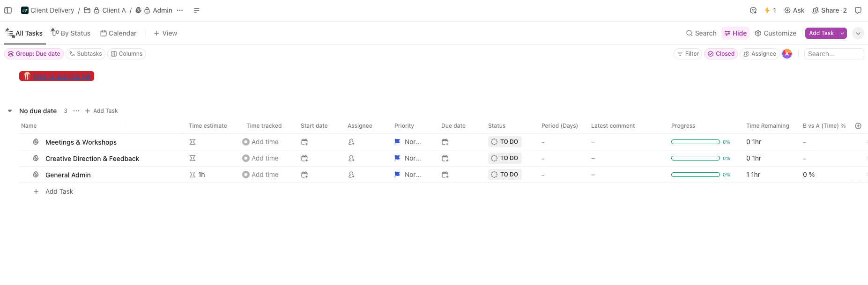Toggle the Subtasks display option

click(x=85, y=54)
